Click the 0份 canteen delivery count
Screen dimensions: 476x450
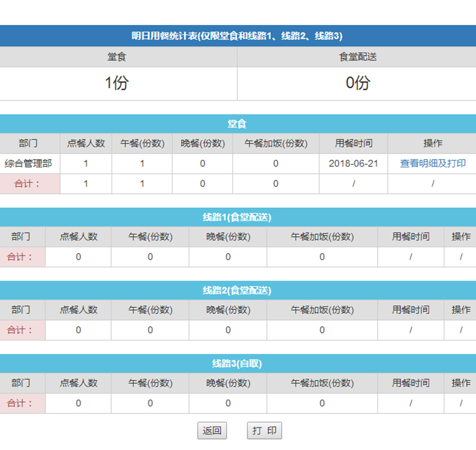pyautogui.click(x=357, y=83)
